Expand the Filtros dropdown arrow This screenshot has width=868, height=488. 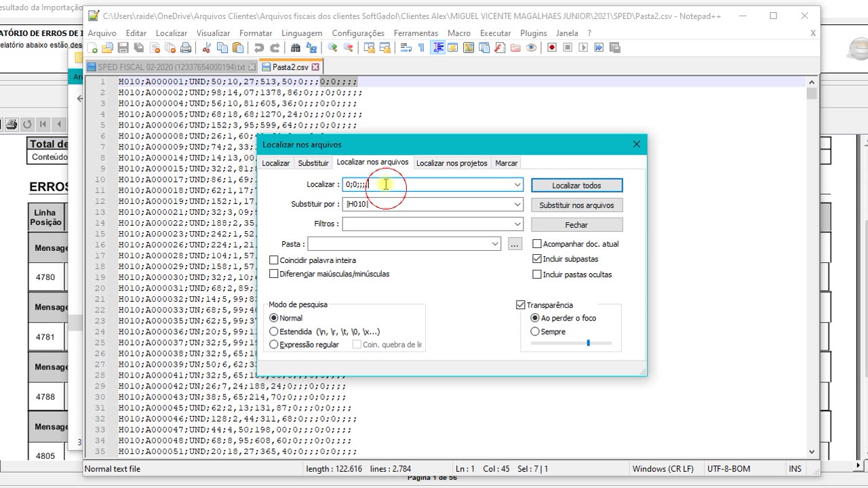click(x=517, y=224)
